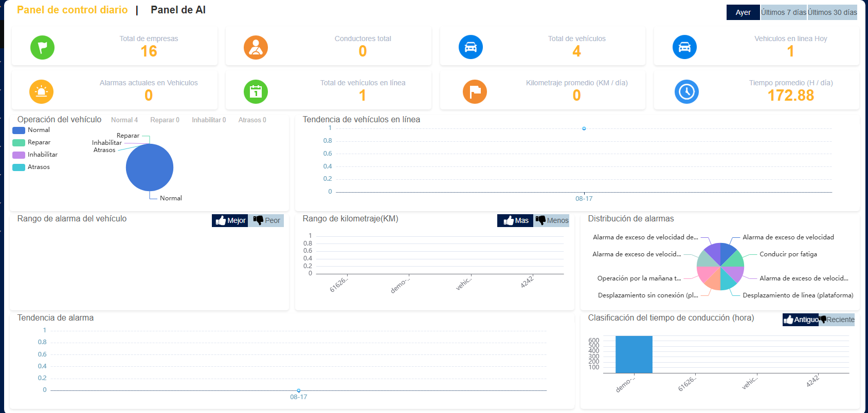868x413 pixels.
Task: Show data for Últimos 7 días
Action: point(784,12)
